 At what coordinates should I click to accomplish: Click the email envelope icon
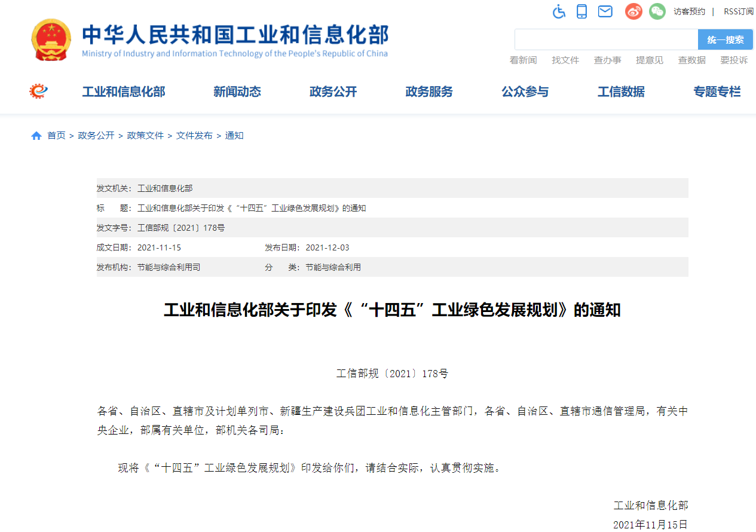tap(605, 11)
